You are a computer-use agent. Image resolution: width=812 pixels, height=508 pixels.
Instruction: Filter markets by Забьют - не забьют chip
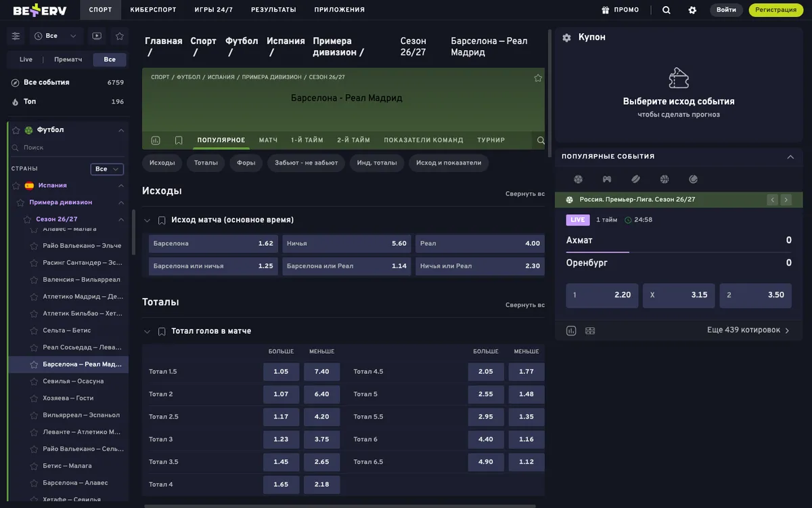click(307, 163)
